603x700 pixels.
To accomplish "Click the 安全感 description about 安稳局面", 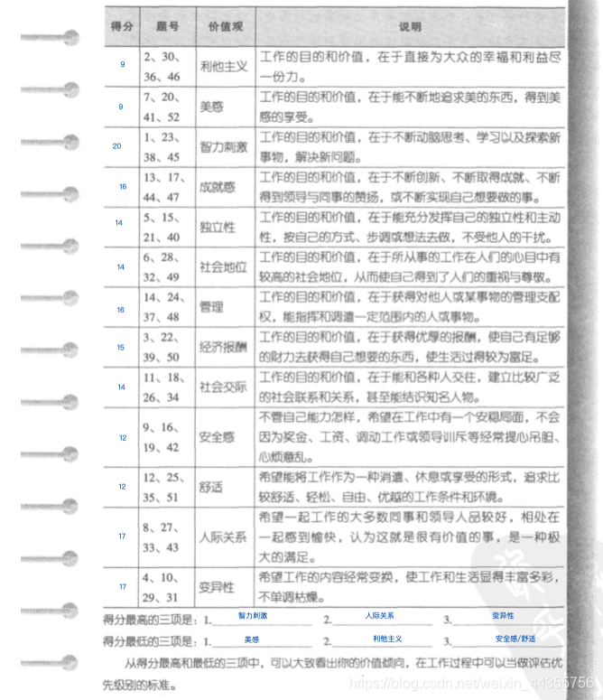I will pyautogui.click(x=410, y=437).
